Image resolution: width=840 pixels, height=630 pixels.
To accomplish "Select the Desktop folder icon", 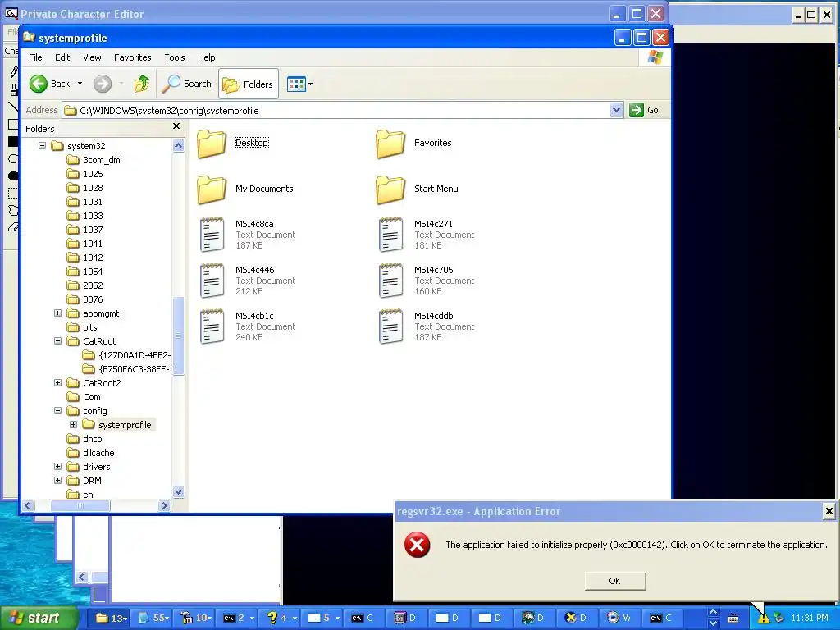I will click(x=212, y=143).
